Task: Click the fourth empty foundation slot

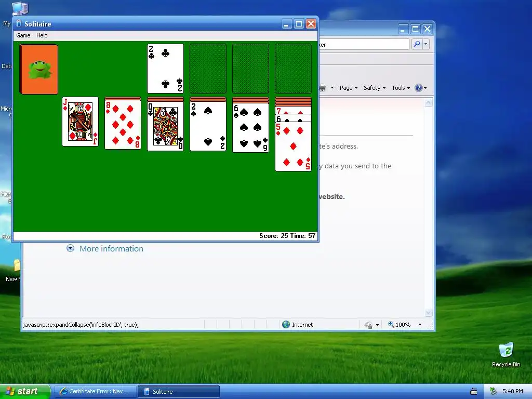Action: point(293,69)
